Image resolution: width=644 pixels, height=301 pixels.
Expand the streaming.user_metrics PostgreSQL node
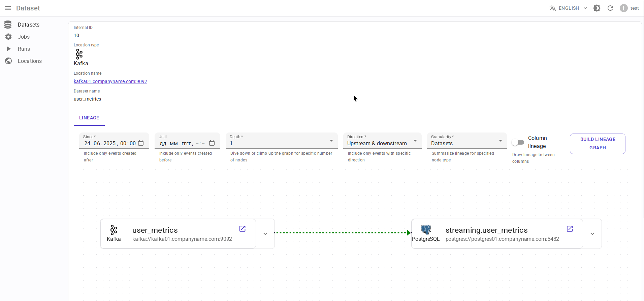[x=592, y=234]
